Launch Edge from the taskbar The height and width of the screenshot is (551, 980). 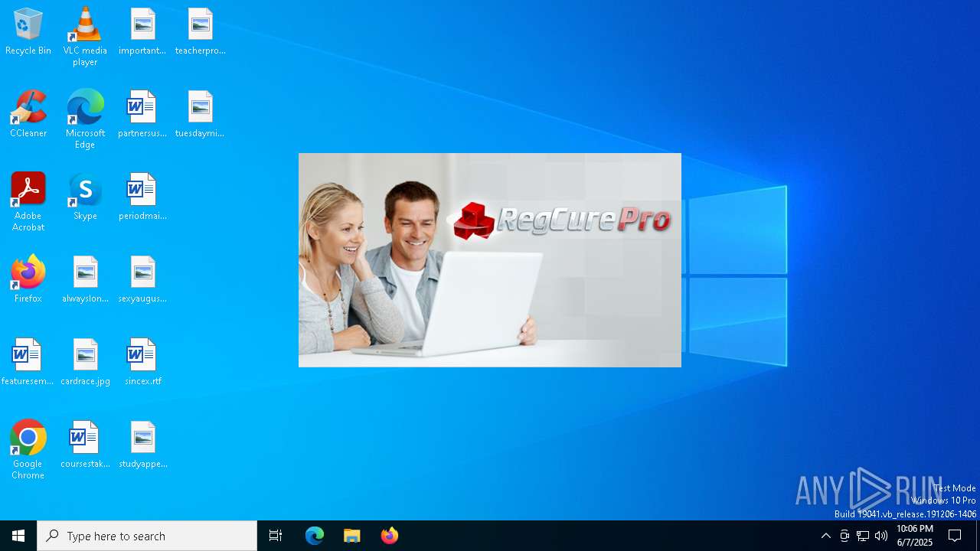tap(315, 536)
